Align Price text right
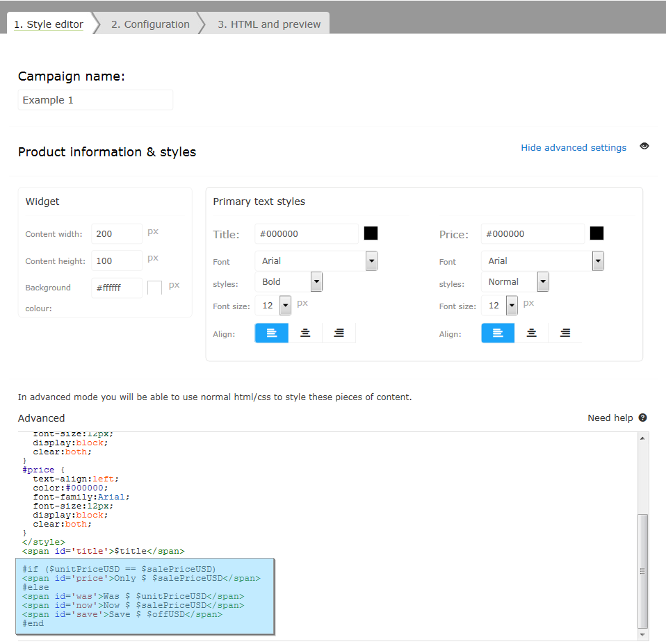The width and height of the screenshot is (666, 644). pyautogui.click(x=565, y=333)
